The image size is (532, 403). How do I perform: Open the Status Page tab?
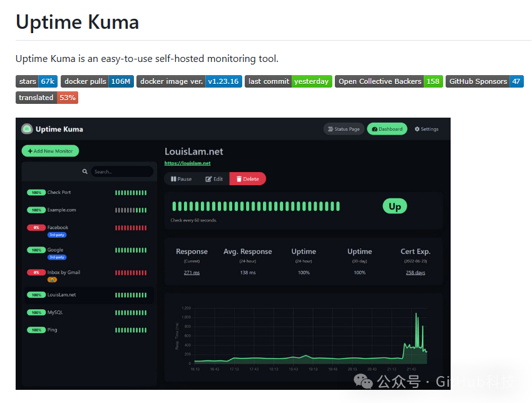pos(343,129)
